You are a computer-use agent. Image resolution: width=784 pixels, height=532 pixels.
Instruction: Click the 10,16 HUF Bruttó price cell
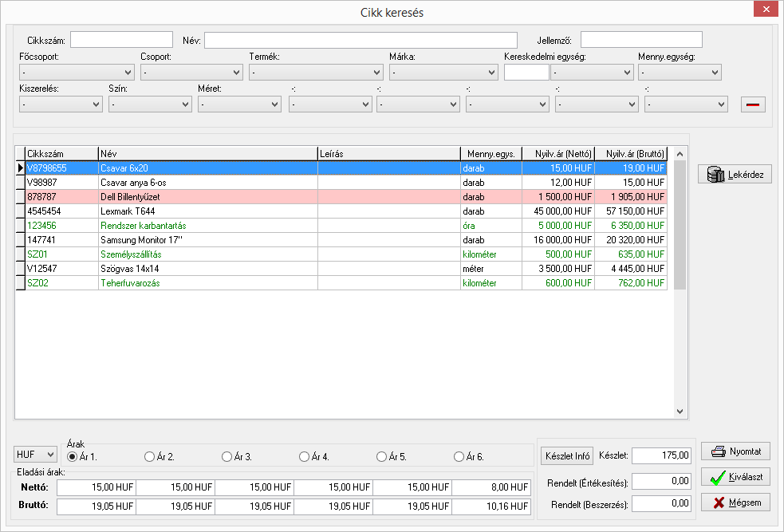tap(491, 506)
